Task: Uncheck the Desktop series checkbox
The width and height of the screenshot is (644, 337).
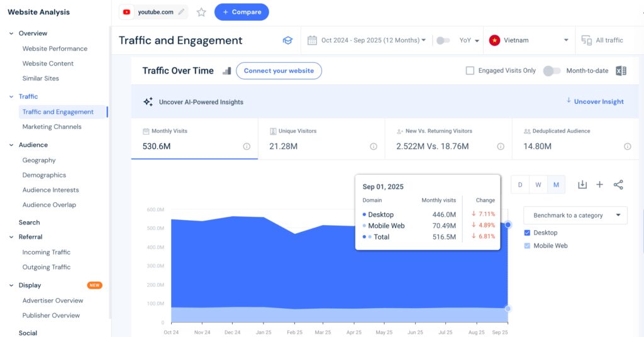Action: tap(528, 233)
